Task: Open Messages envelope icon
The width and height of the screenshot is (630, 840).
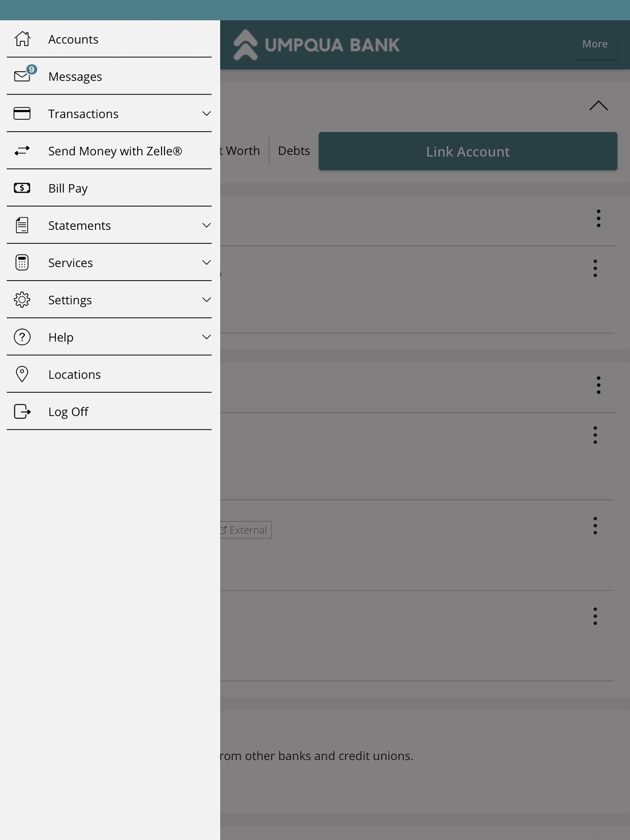Action: pos(22,76)
